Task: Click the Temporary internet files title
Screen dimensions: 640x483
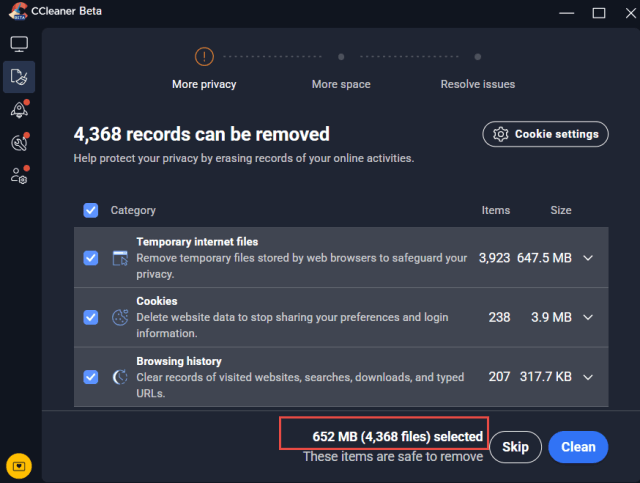Action: click(197, 242)
